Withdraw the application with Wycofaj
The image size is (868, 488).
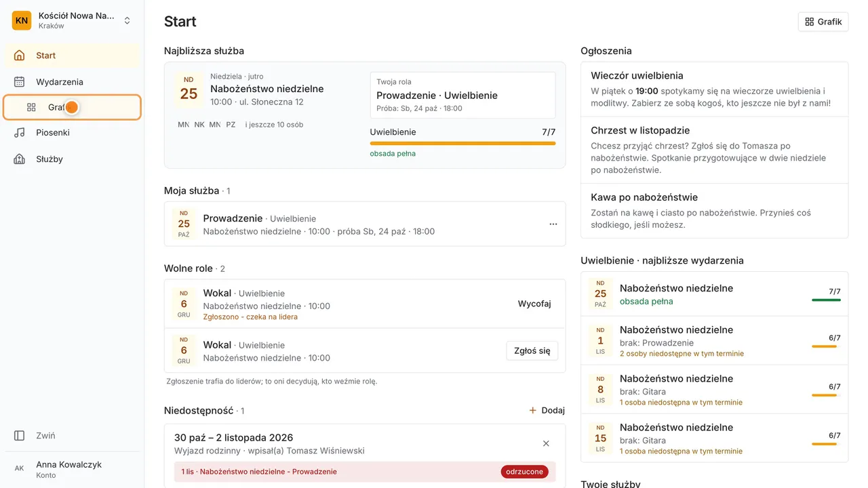tap(534, 304)
